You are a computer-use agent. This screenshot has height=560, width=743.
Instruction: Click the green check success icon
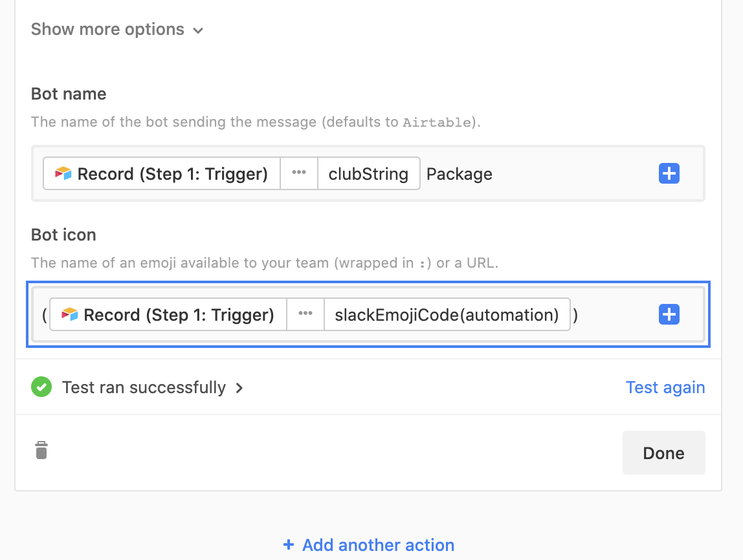point(41,387)
